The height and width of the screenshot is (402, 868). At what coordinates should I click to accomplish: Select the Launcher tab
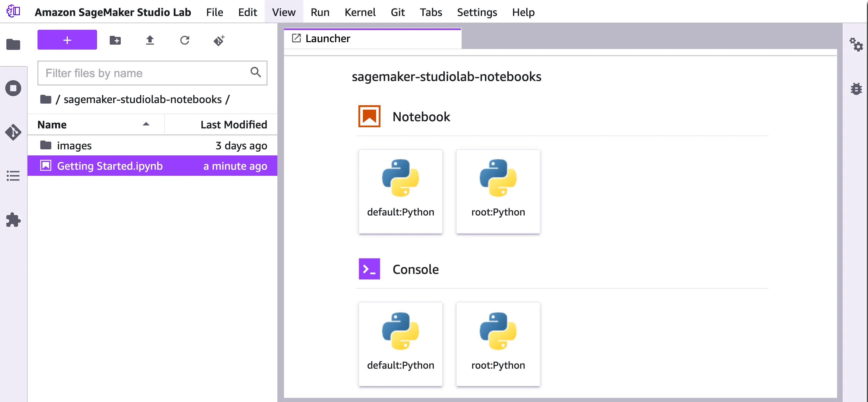(372, 38)
